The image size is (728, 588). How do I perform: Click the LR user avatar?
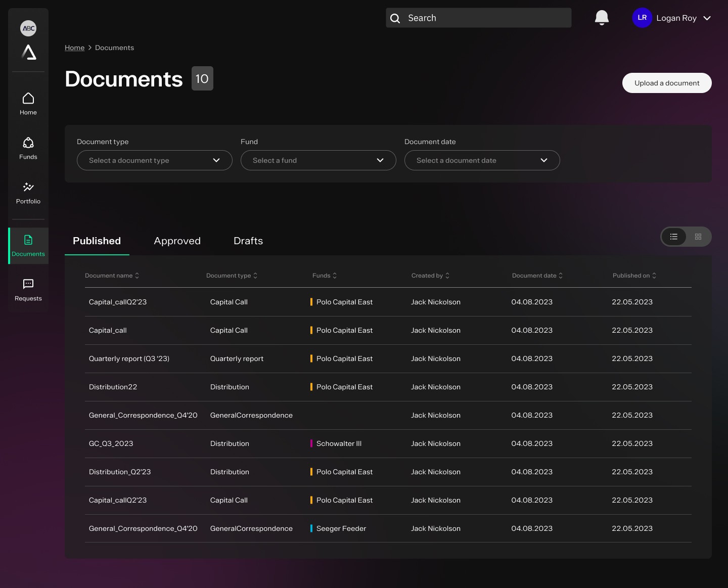(x=642, y=18)
